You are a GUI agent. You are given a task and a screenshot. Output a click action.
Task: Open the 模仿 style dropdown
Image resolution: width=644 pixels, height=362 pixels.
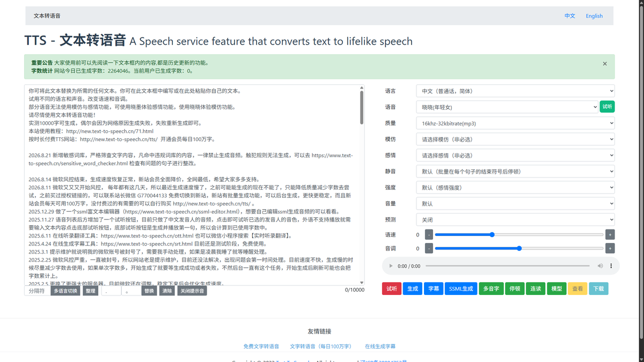515,139
